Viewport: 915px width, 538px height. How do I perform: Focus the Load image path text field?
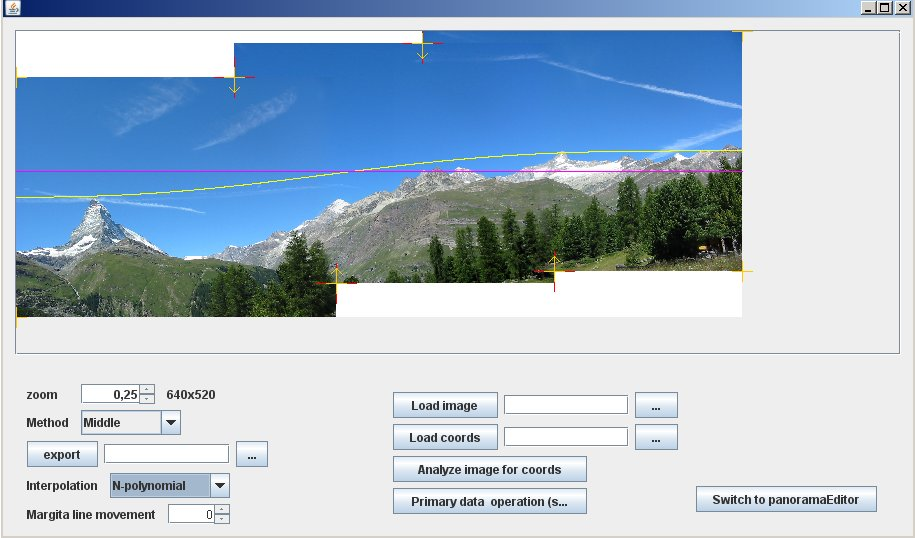(566, 404)
